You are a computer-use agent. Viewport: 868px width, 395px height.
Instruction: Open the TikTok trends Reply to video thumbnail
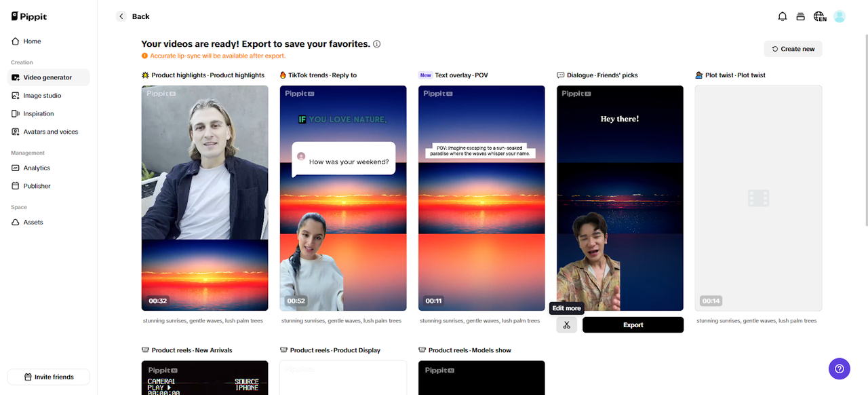coord(342,199)
